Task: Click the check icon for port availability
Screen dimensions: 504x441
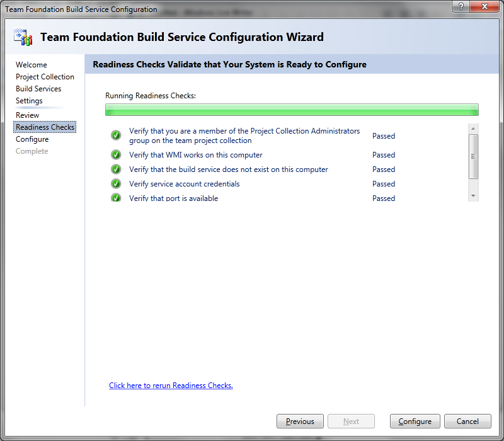Action: [116, 197]
